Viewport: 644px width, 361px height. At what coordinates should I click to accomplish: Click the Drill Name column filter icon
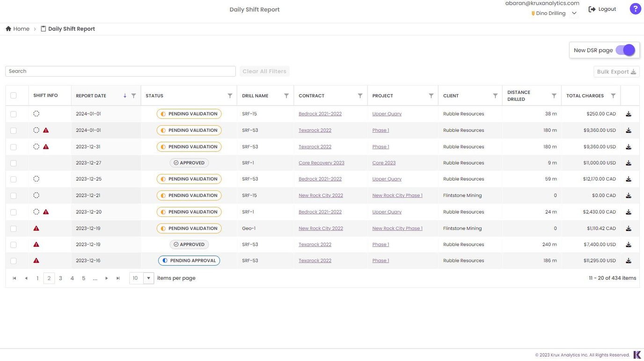(286, 96)
